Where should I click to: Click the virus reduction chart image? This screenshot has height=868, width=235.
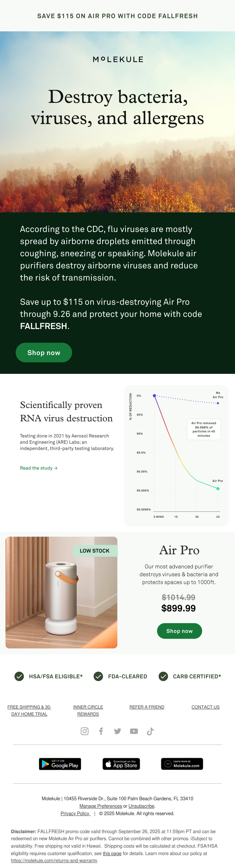click(176, 456)
